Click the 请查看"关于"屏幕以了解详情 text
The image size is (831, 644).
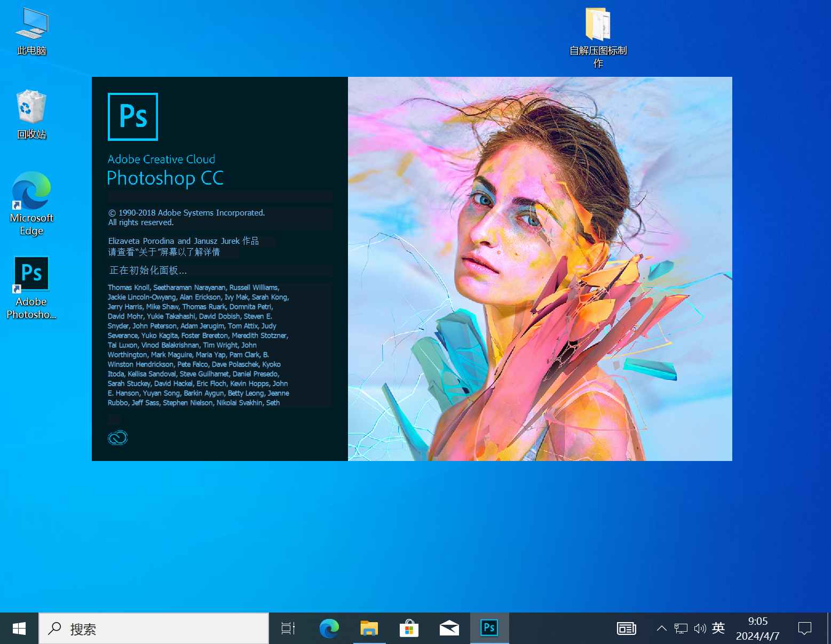tap(164, 252)
